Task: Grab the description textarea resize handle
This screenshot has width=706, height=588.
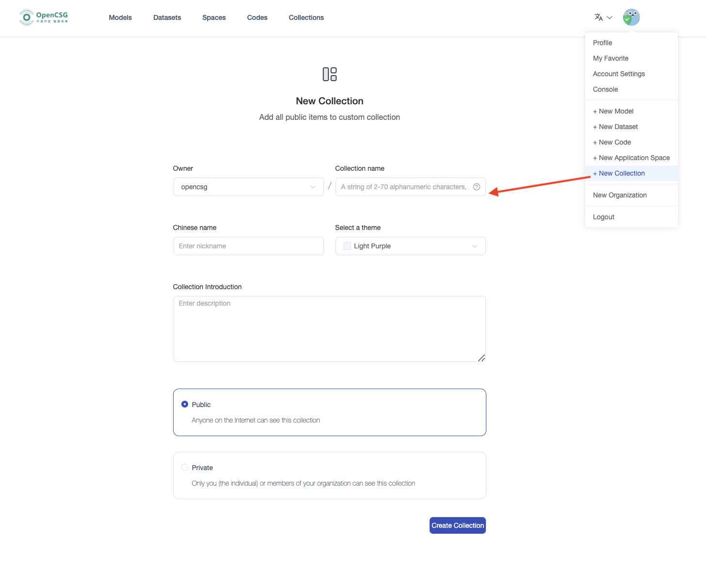Action: 481,358
